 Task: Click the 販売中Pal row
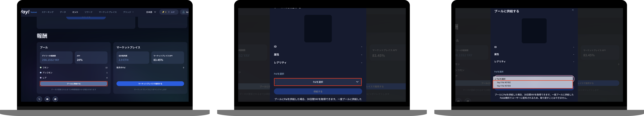[x=150, y=67]
